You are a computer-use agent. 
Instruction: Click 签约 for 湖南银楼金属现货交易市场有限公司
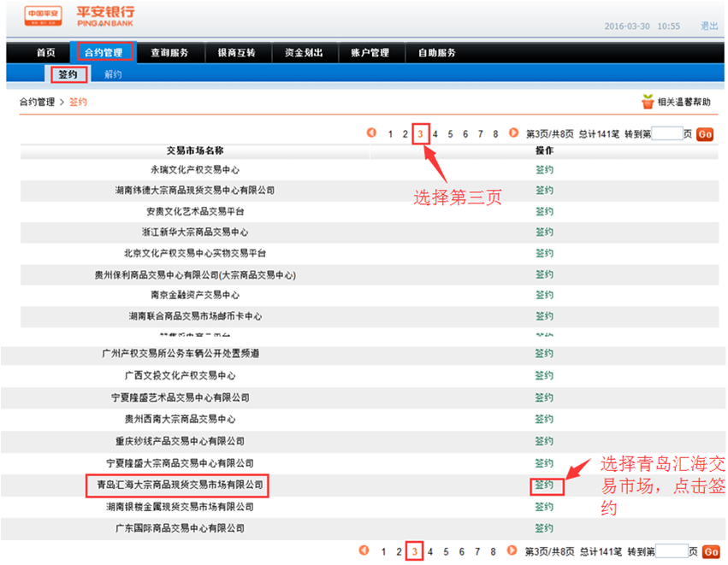(544, 507)
